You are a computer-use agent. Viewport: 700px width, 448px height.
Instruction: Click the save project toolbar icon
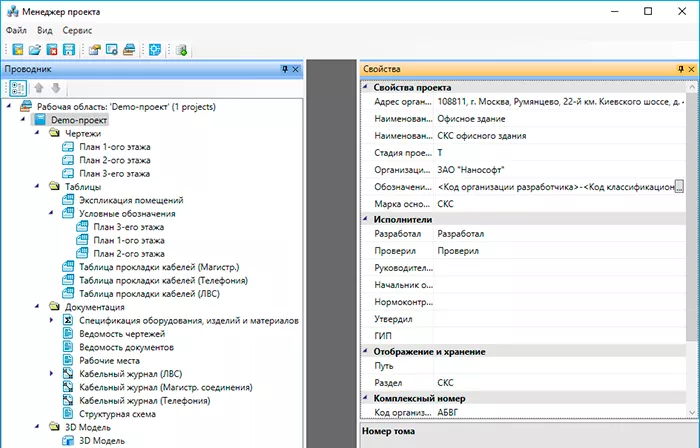[x=69, y=50]
